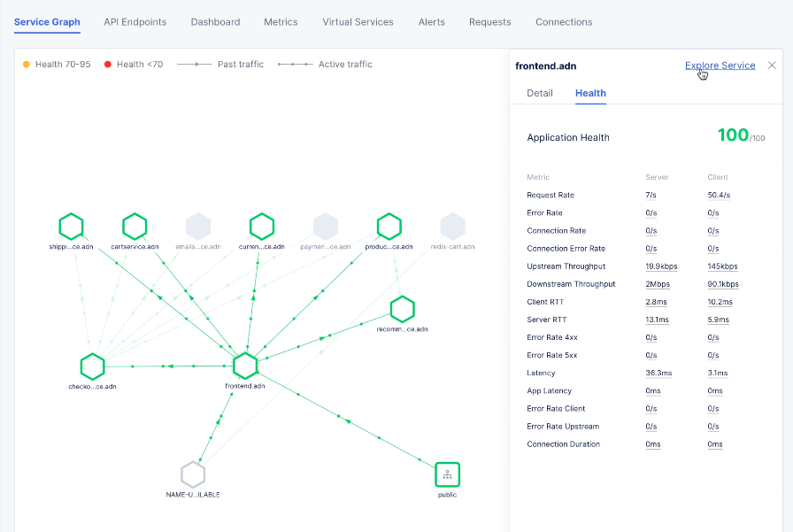Open the Dashboard navigation item
Image resolution: width=793 pixels, height=532 pixels.
point(215,21)
